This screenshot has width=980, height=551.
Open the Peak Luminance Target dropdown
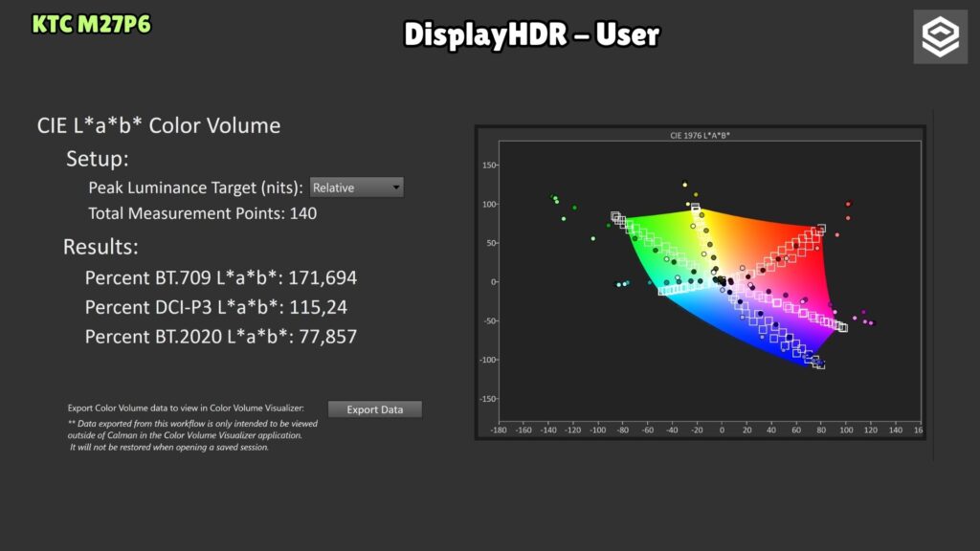point(357,187)
